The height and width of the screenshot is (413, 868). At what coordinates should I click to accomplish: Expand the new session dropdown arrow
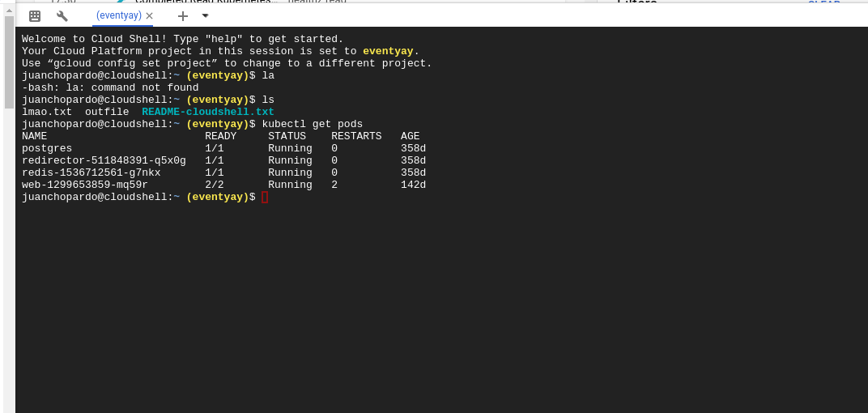[x=206, y=16]
